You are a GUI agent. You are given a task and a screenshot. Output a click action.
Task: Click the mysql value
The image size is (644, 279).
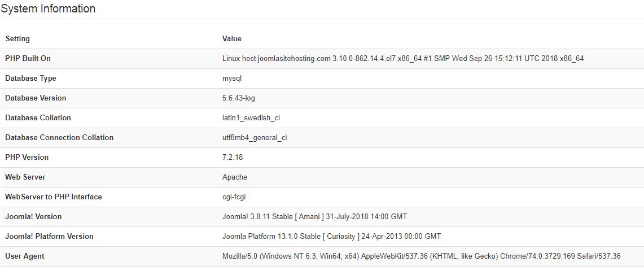[x=232, y=79]
